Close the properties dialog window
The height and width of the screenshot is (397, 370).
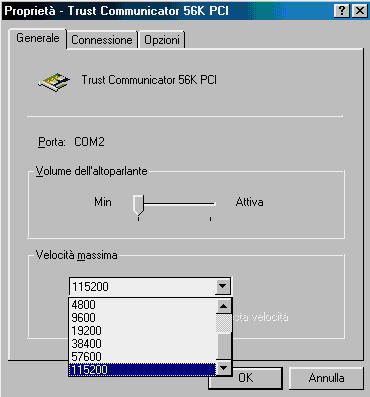360,11
